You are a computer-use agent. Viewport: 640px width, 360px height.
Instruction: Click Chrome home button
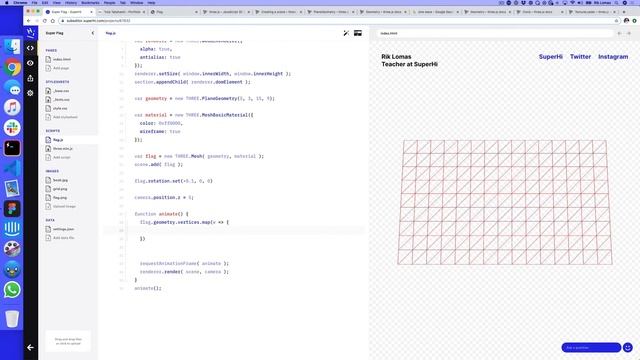click(53, 21)
